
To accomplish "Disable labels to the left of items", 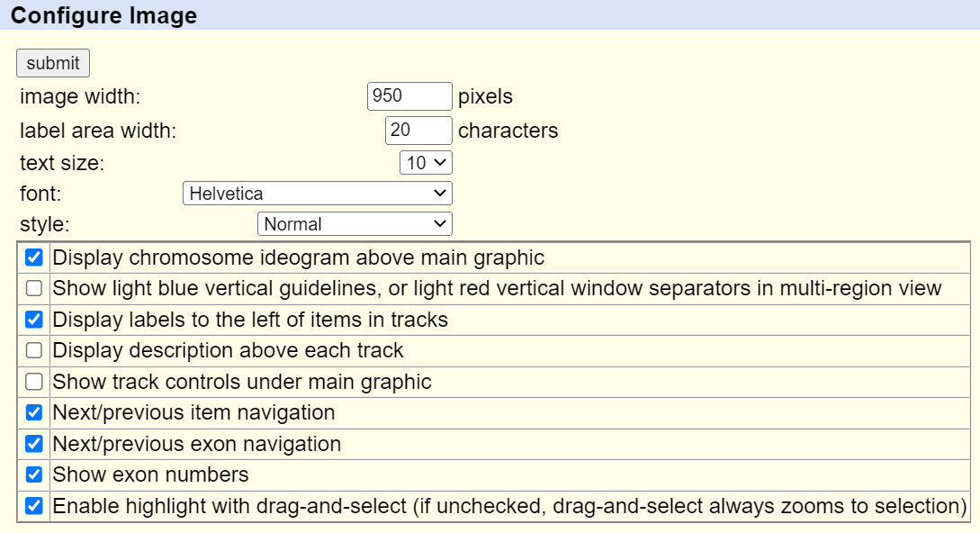I will coord(34,320).
